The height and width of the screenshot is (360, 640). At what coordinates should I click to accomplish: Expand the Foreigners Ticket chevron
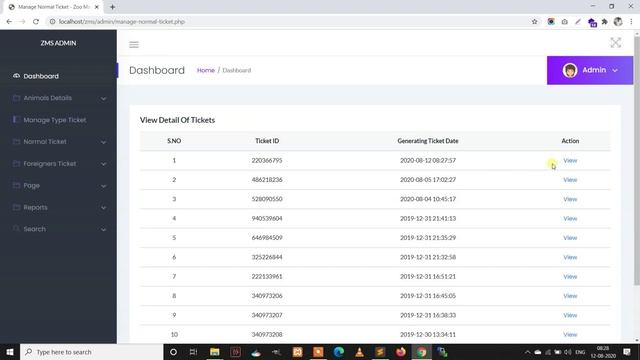pos(104,164)
